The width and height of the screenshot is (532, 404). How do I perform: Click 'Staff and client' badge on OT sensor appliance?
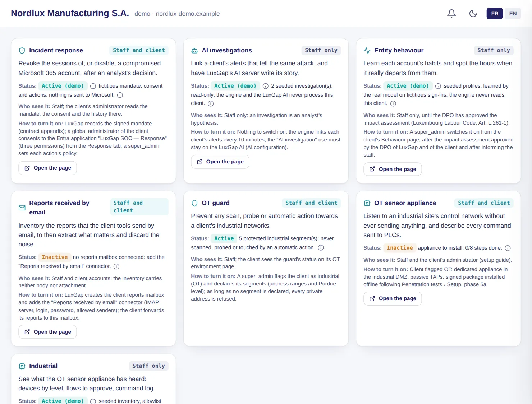click(x=484, y=203)
